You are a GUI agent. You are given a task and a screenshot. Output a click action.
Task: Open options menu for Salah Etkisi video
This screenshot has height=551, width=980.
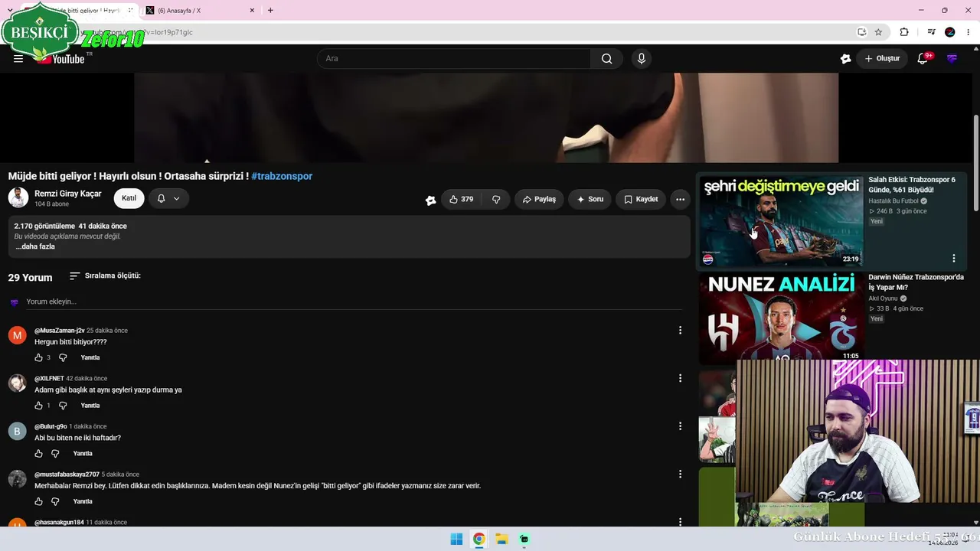point(954,259)
